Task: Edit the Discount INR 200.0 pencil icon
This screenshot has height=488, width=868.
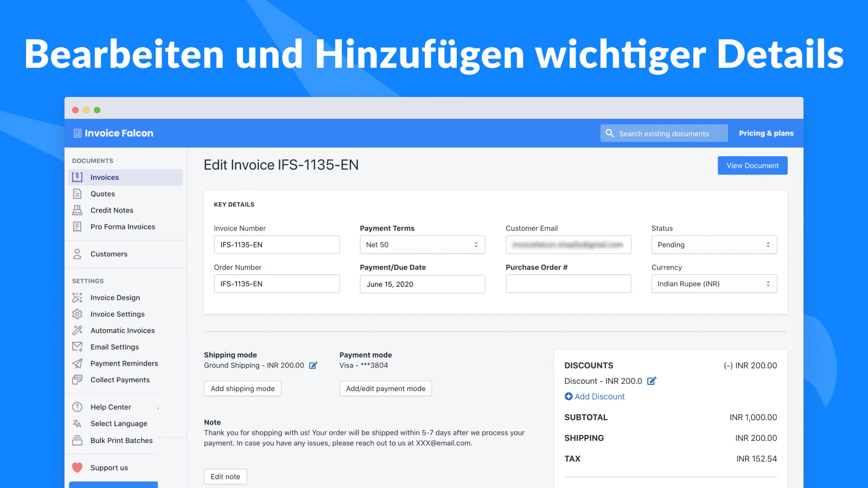Action: (652, 381)
